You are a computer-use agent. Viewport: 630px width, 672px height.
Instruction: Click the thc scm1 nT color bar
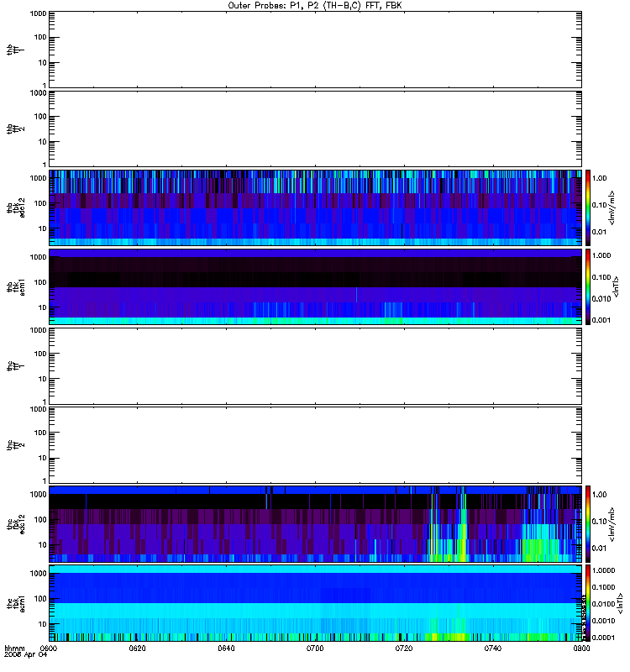pos(588,603)
